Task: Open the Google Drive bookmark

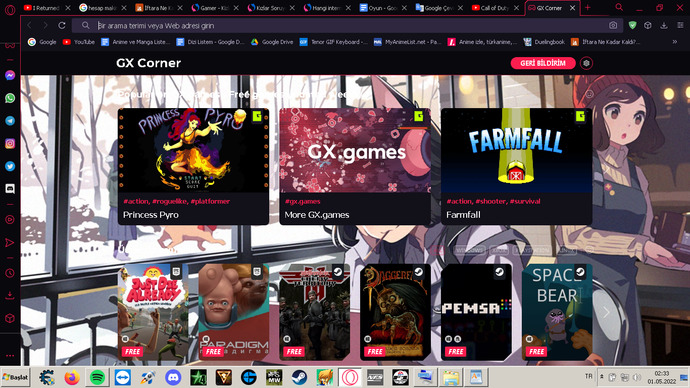Action: 272,42
